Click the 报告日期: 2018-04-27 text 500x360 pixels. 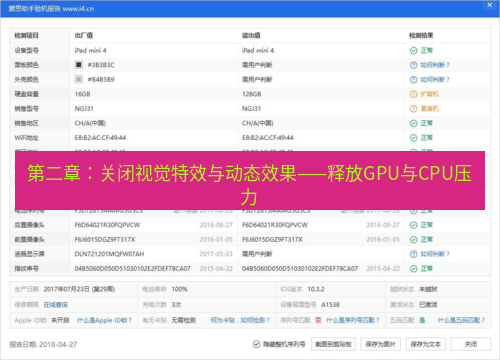click(x=43, y=344)
